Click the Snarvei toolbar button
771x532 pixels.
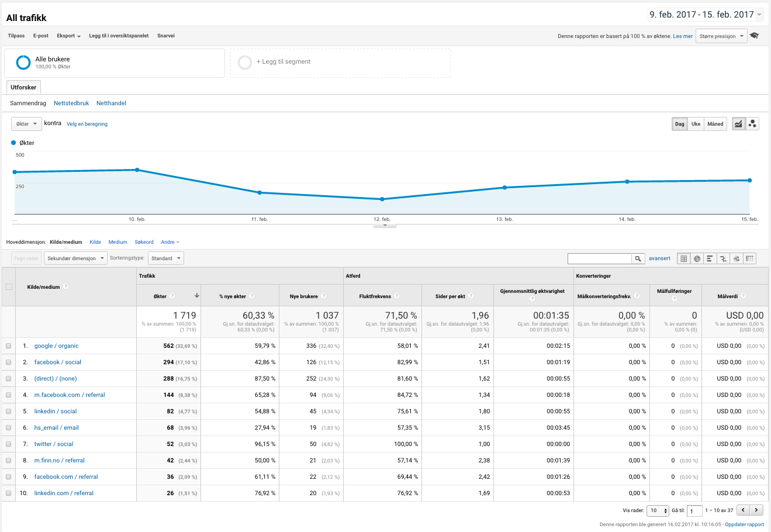click(x=166, y=36)
